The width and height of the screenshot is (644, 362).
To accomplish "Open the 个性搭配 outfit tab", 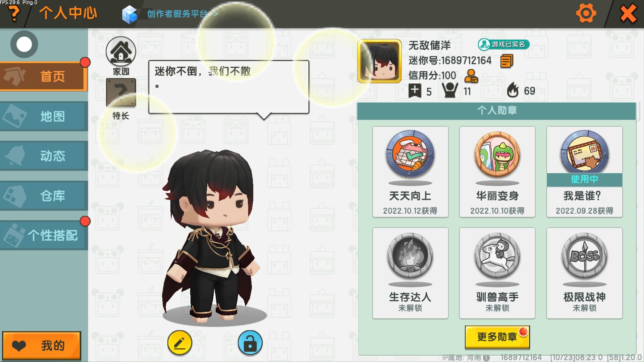I will 44,235.
